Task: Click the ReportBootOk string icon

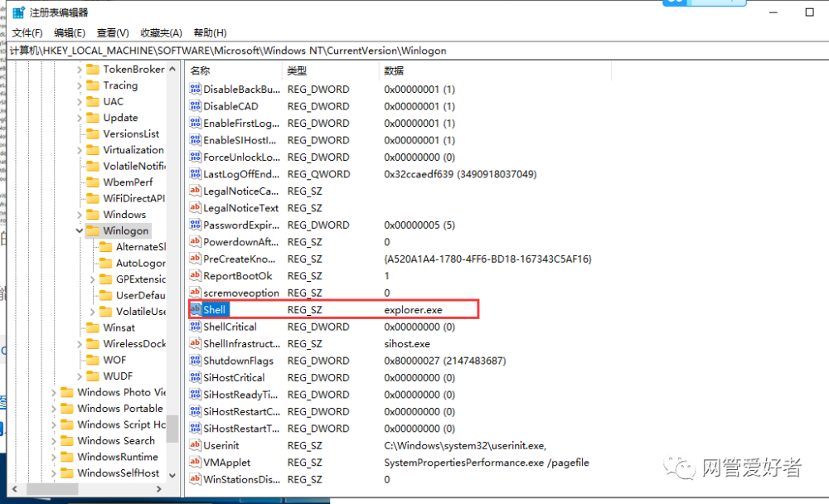Action: tap(195, 275)
